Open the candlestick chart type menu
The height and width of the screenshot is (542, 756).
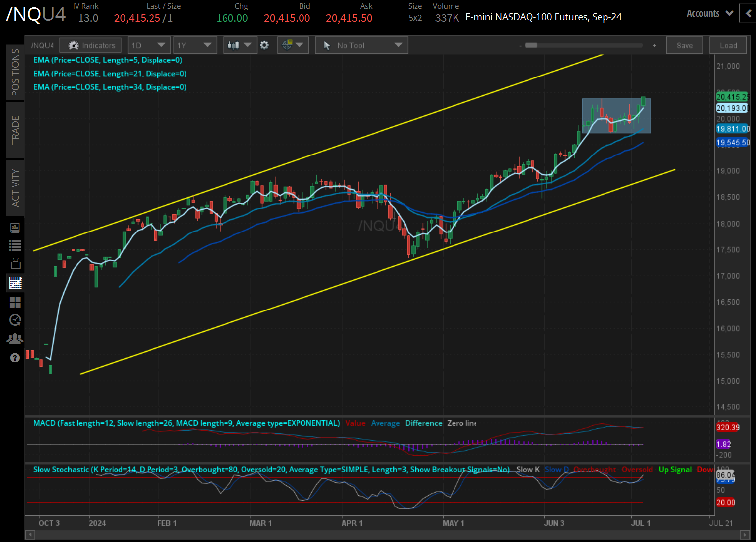tap(240, 45)
